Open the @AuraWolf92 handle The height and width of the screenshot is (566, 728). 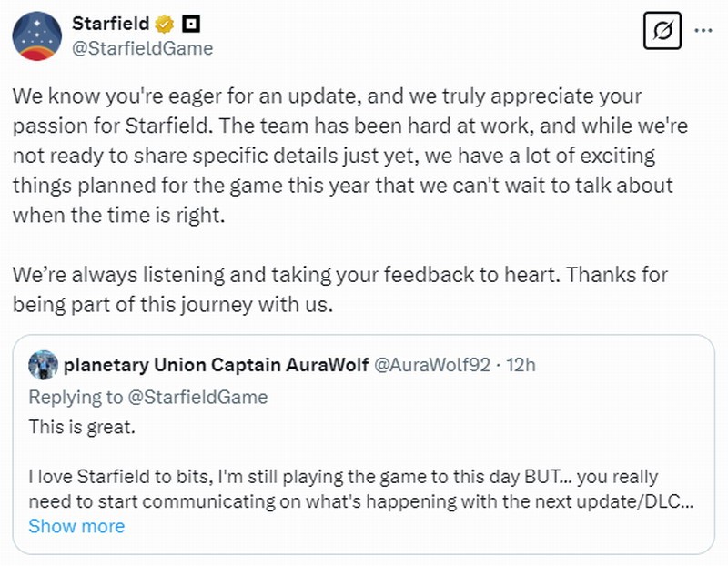(x=434, y=366)
